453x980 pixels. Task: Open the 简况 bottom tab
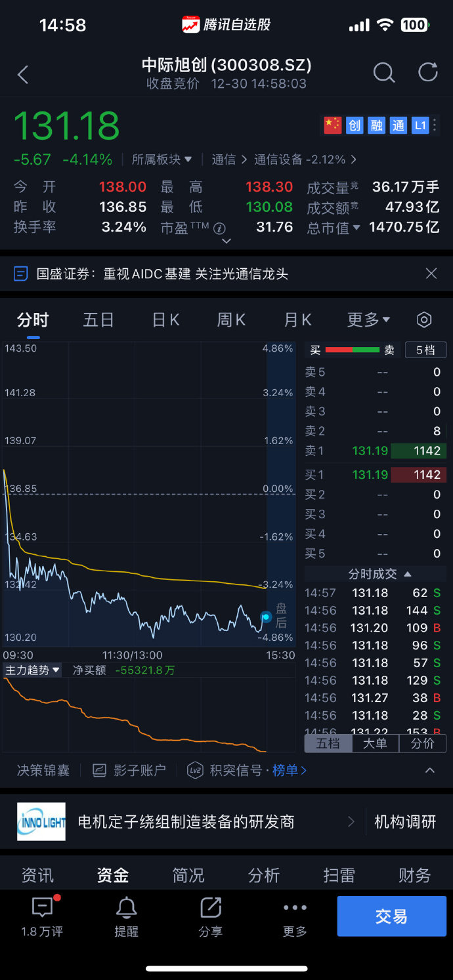[x=188, y=875]
